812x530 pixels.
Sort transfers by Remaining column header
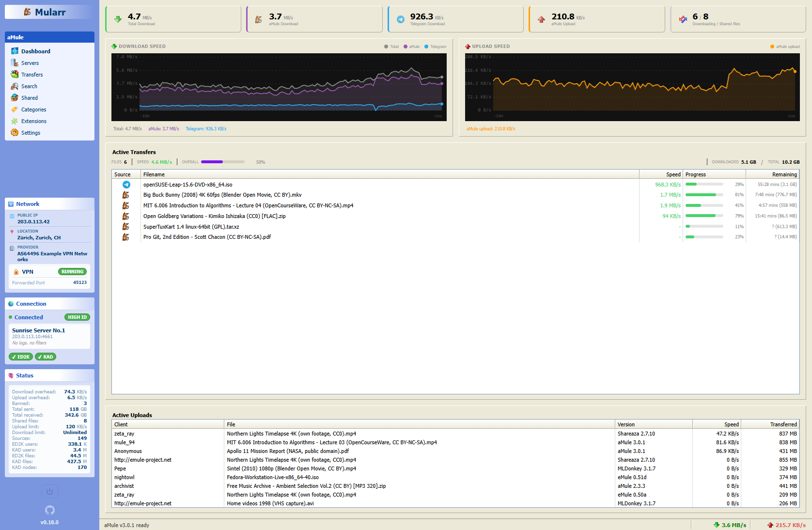(x=772, y=174)
